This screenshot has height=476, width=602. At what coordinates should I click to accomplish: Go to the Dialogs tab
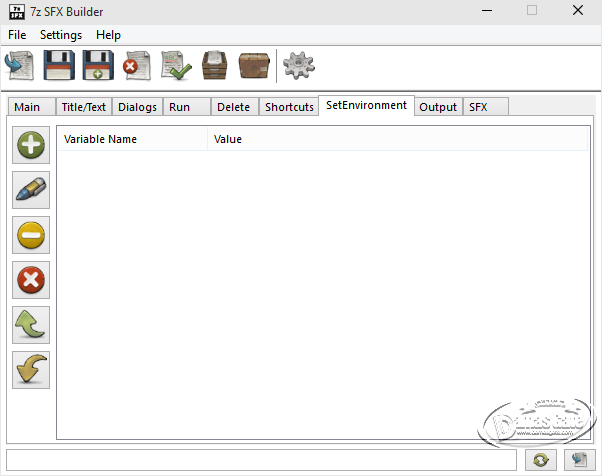[x=137, y=107]
